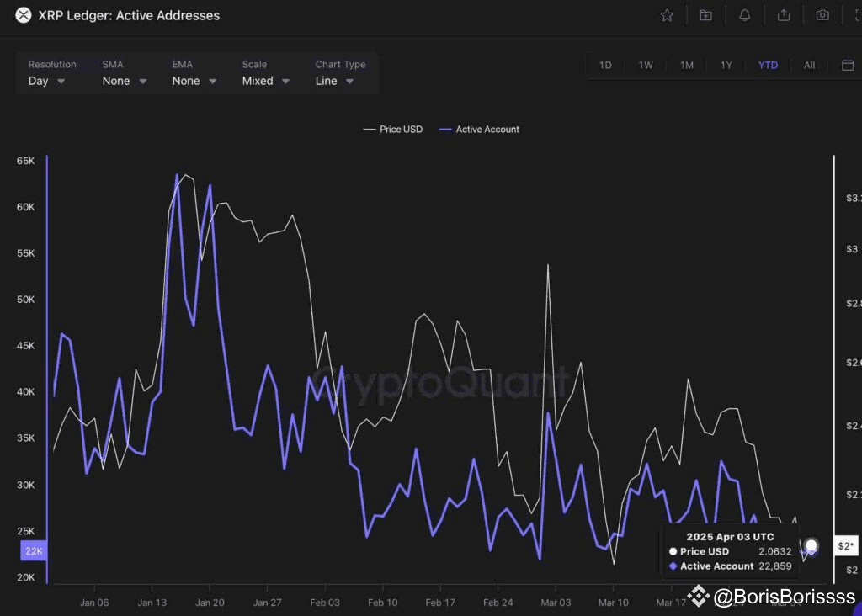Screen dimensions: 862x616
Task: Click the $3 right price axis label
Action: pos(852,249)
